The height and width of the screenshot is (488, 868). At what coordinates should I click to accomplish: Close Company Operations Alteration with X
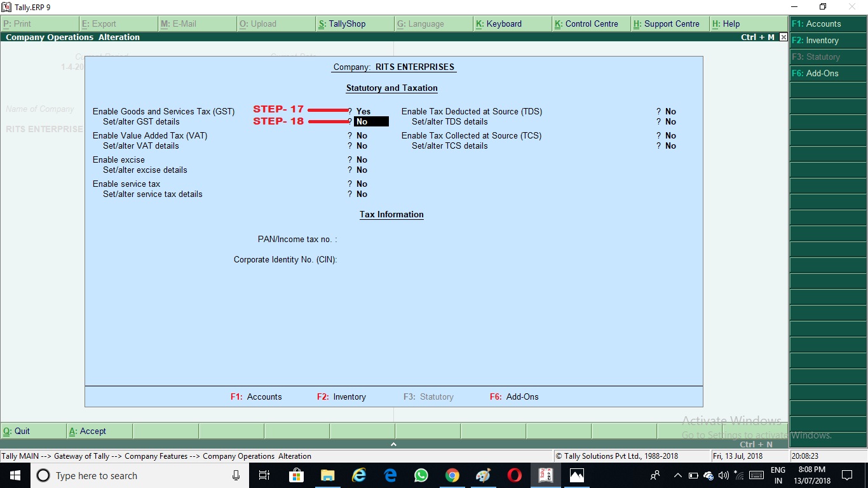(x=783, y=37)
